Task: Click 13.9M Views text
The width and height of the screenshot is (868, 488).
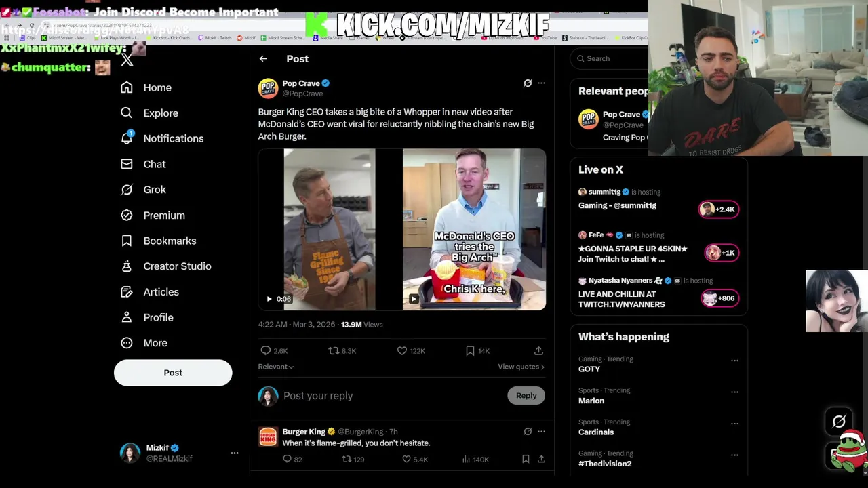Action: [x=361, y=325]
